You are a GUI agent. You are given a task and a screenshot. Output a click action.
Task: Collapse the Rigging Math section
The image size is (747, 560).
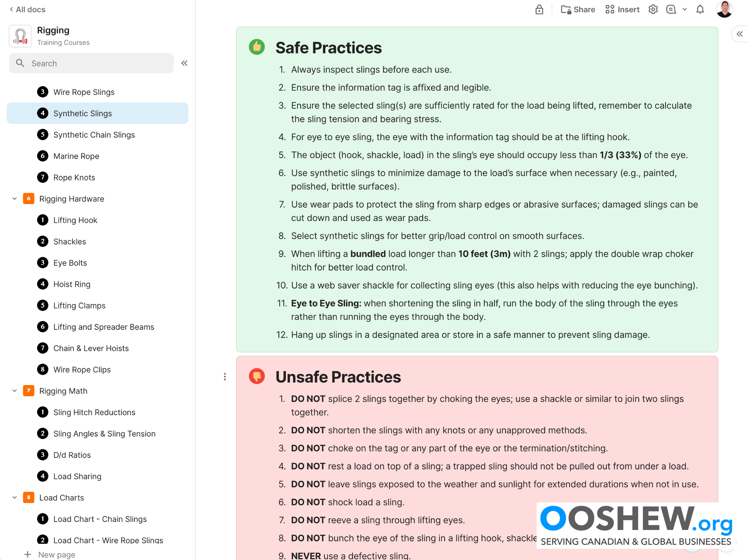[14, 391]
